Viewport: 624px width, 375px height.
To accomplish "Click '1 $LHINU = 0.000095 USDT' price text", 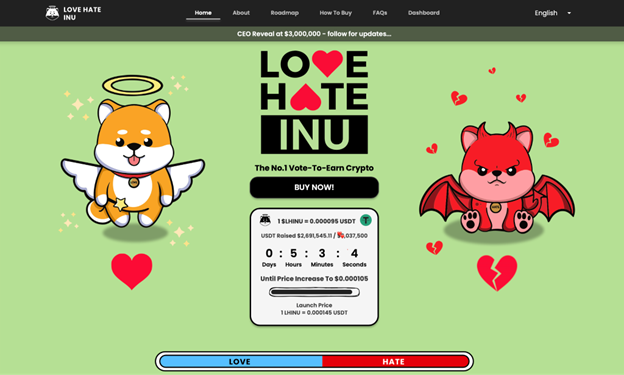I will click(x=316, y=221).
